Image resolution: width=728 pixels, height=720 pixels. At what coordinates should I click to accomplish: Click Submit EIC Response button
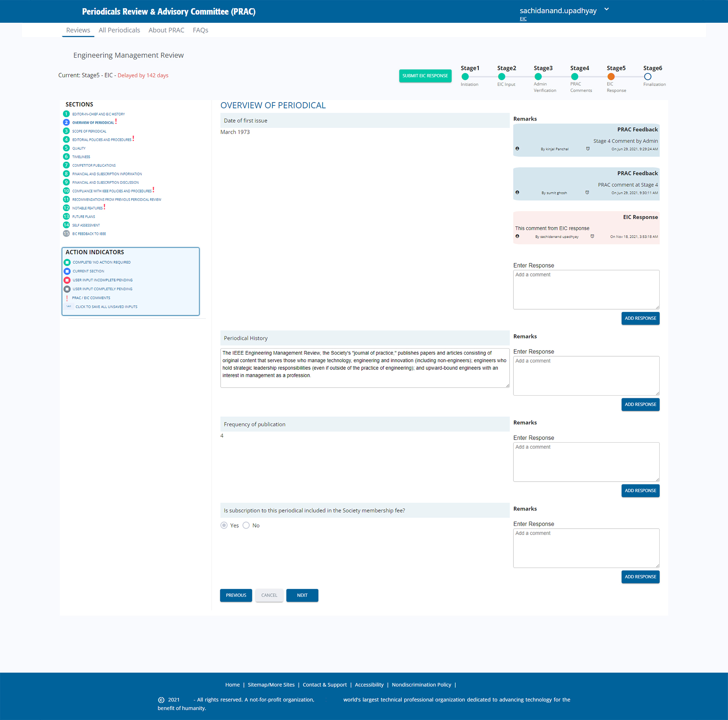[425, 76]
